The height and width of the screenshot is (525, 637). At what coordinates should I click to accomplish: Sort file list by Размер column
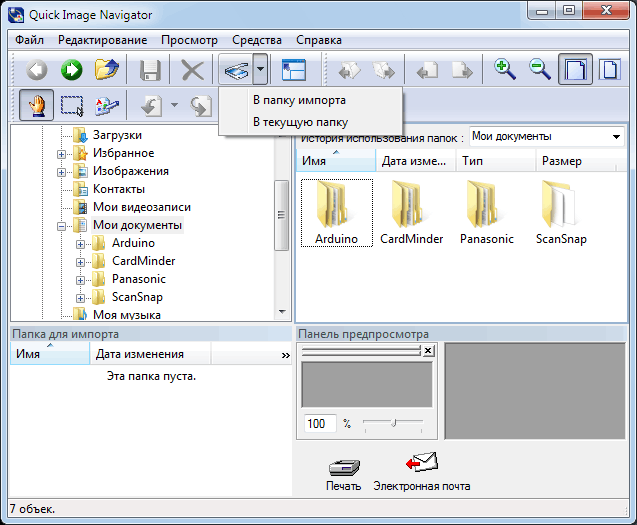(576, 161)
